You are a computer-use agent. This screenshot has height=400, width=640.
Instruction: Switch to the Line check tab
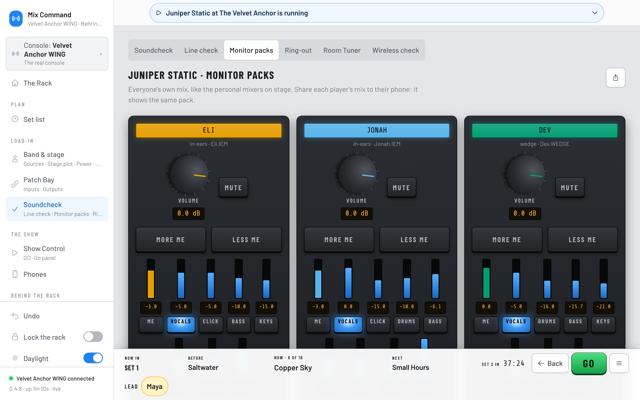pyautogui.click(x=201, y=50)
